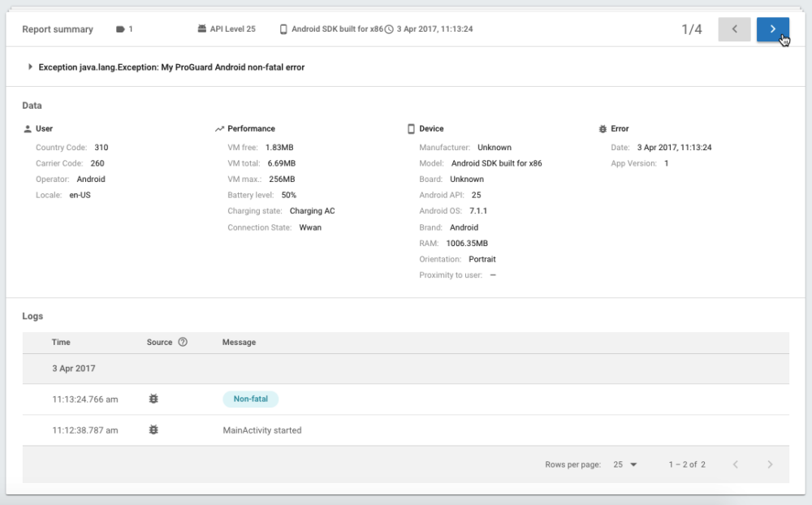Click the phone icon beside Android SDK header
This screenshot has height=505, width=812.
[x=283, y=29]
